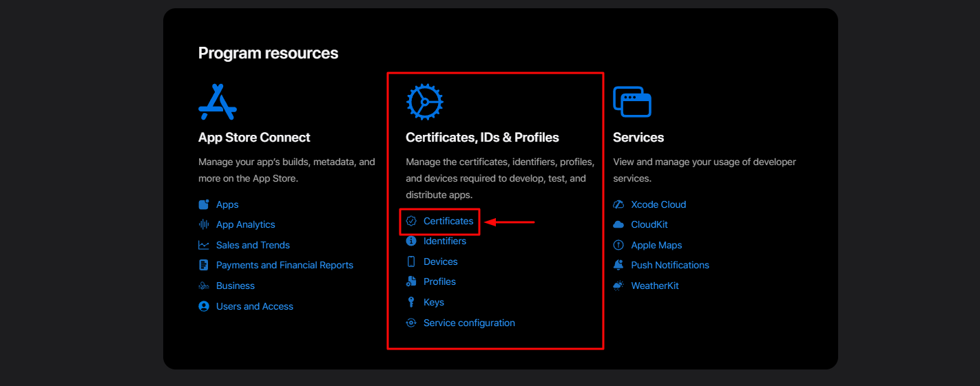Open Sales and Trends link
Viewport: 980px width, 386px height.
253,245
